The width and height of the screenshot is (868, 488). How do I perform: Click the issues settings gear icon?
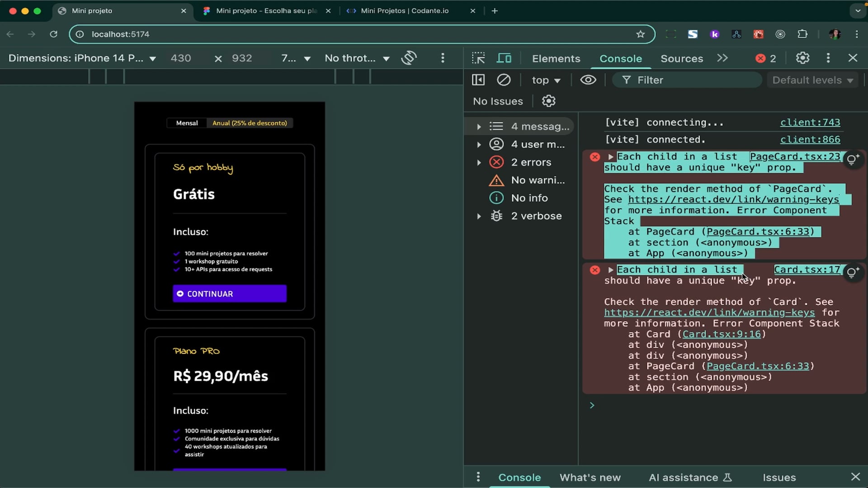[548, 101]
